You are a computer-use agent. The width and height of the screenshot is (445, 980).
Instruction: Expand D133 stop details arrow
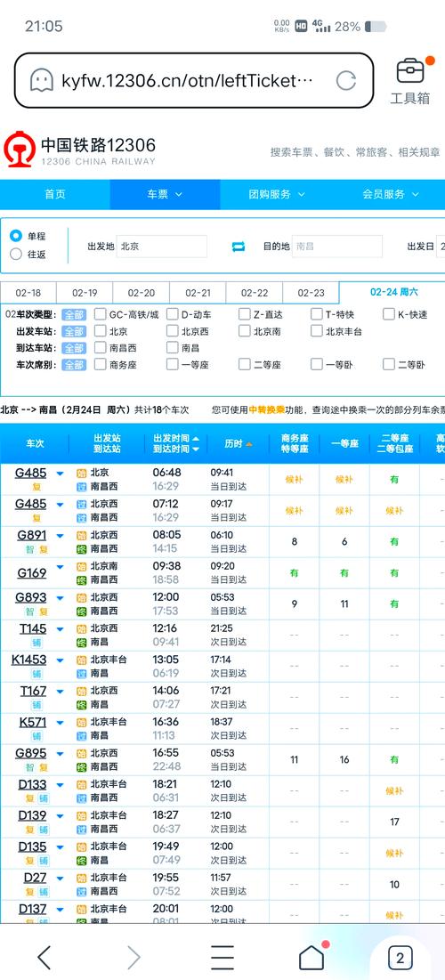coord(60,785)
